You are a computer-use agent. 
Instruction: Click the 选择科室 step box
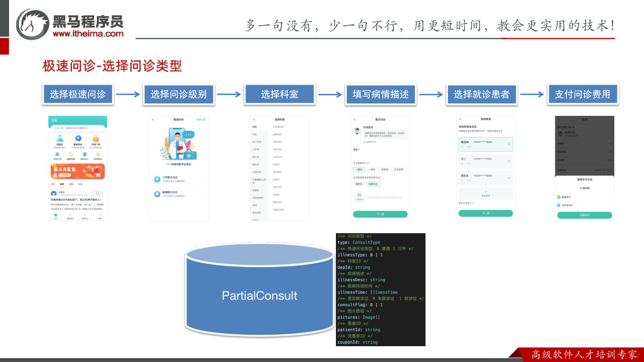[x=279, y=94]
